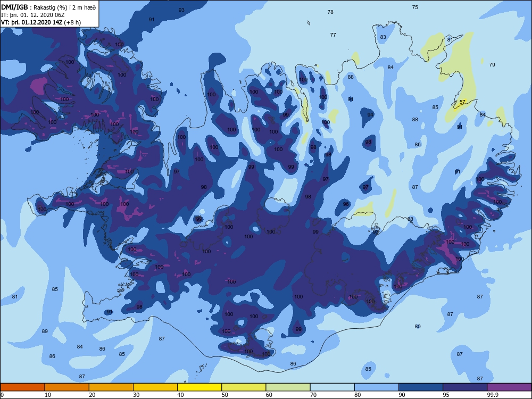Click the "20" legend scale label
Viewport: 532px width, 399px height.
[92, 395]
